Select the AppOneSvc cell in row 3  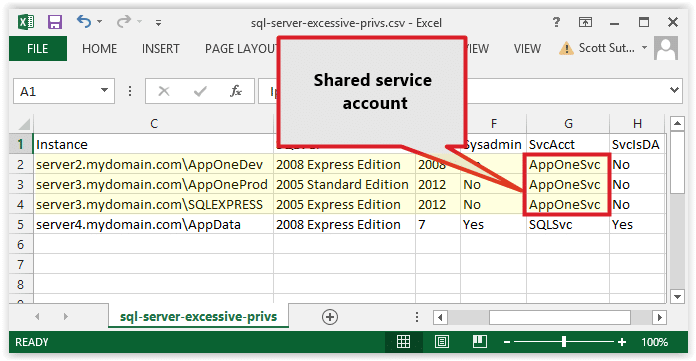coord(568,184)
